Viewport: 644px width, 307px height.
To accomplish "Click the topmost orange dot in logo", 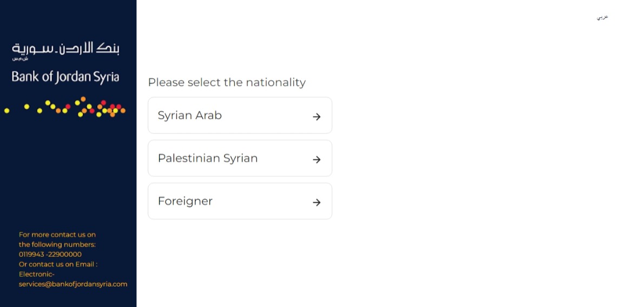I will pos(83,99).
